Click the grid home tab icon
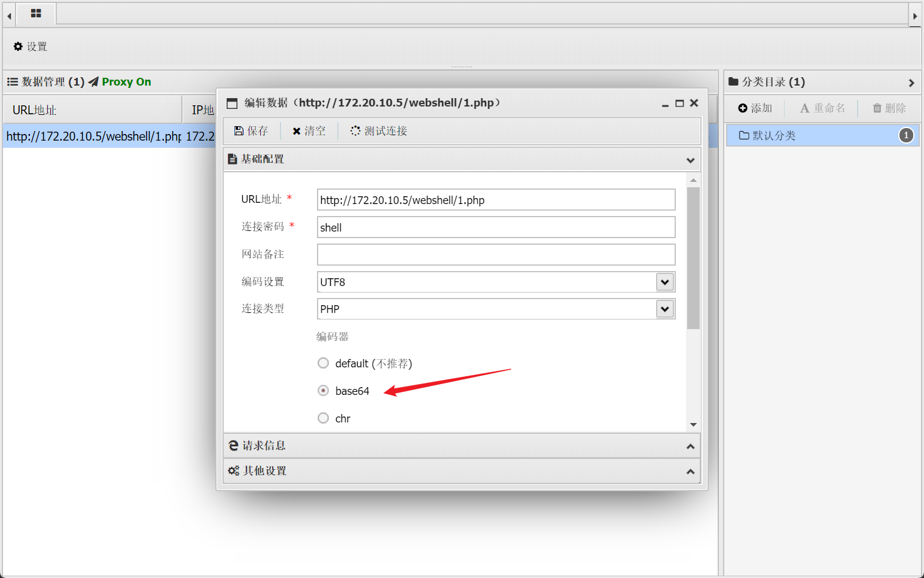924x578 pixels. coord(36,13)
